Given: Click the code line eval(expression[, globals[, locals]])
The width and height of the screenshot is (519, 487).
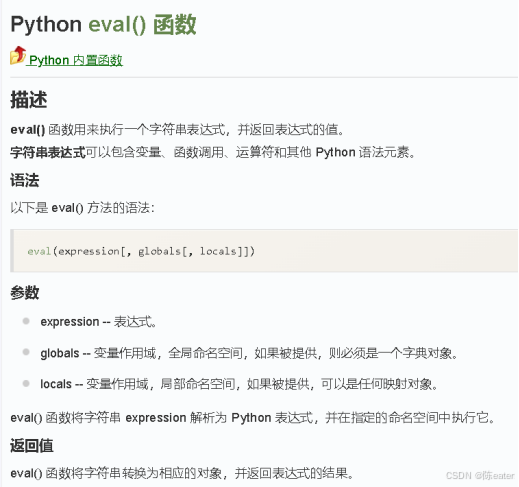Looking at the screenshot, I should coord(141,251).
